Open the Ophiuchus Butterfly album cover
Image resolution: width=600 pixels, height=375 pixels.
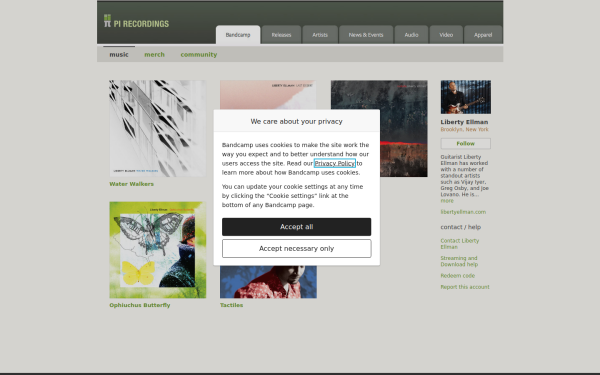pos(158,250)
